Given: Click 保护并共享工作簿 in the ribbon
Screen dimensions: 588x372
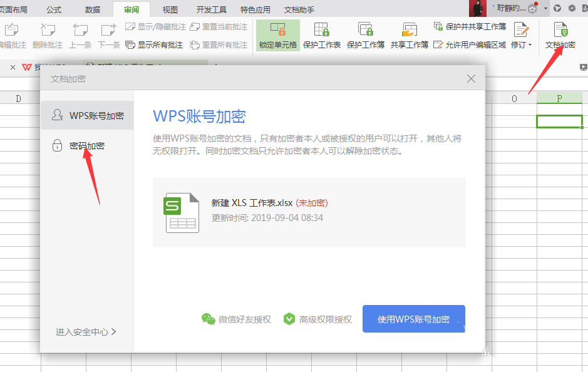Looking at the screenshot, I should coord(470,27).
